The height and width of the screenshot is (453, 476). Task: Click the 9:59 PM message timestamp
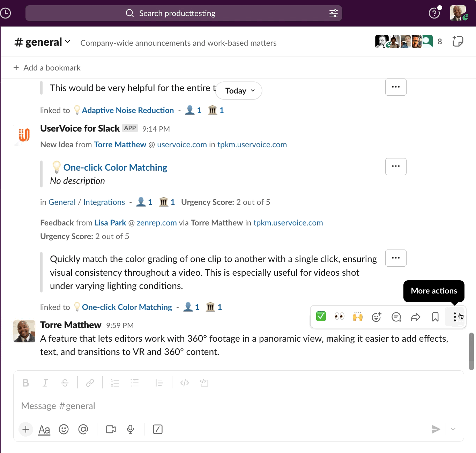point(120,326)
